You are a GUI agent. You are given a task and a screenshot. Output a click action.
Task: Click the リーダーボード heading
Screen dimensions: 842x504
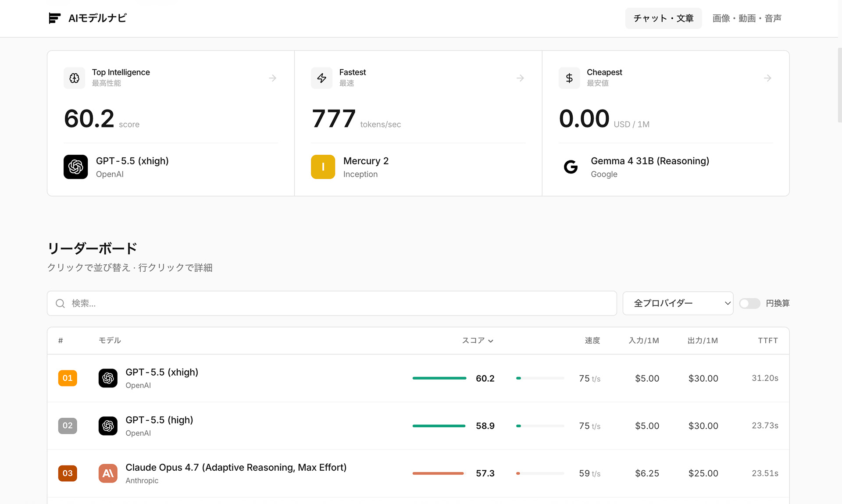(x=92, y=248)
